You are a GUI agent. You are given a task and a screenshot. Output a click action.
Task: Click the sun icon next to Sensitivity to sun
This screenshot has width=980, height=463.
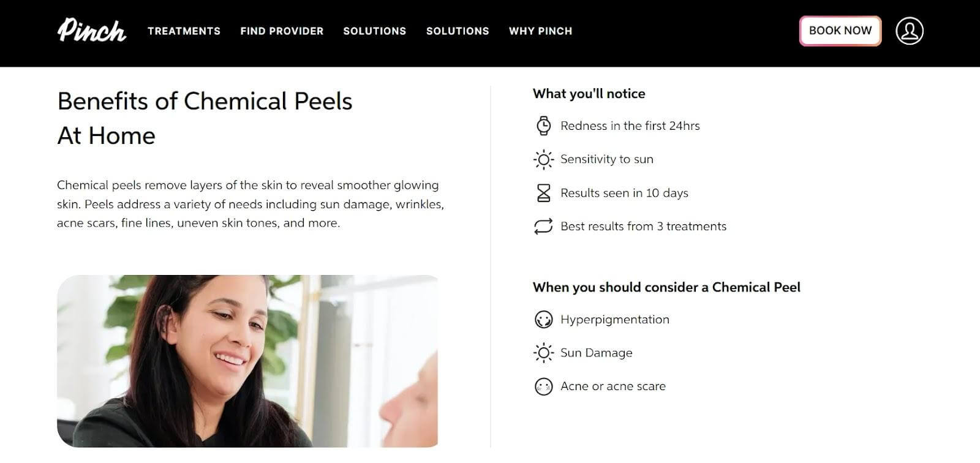543,159
